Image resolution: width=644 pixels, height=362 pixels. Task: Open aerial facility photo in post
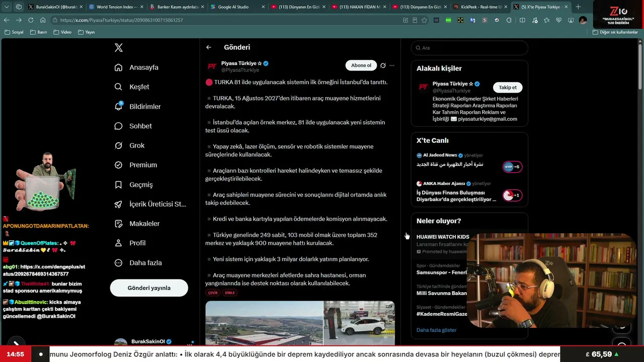(x=264, y=323)
